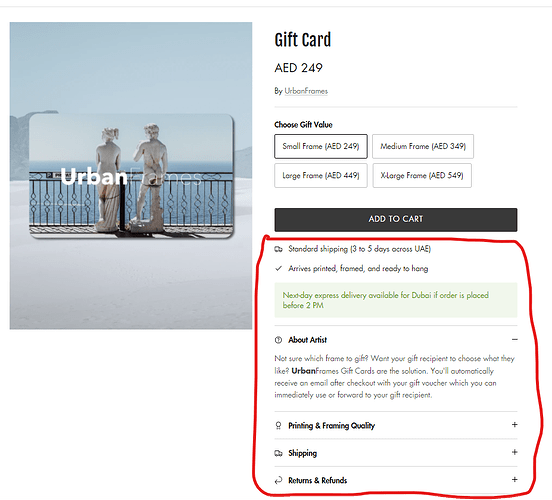The height and width of the screenshot is (500, 552).
Task: Select Small Frame (AED 249) option
Action: (x=321, y=146)
